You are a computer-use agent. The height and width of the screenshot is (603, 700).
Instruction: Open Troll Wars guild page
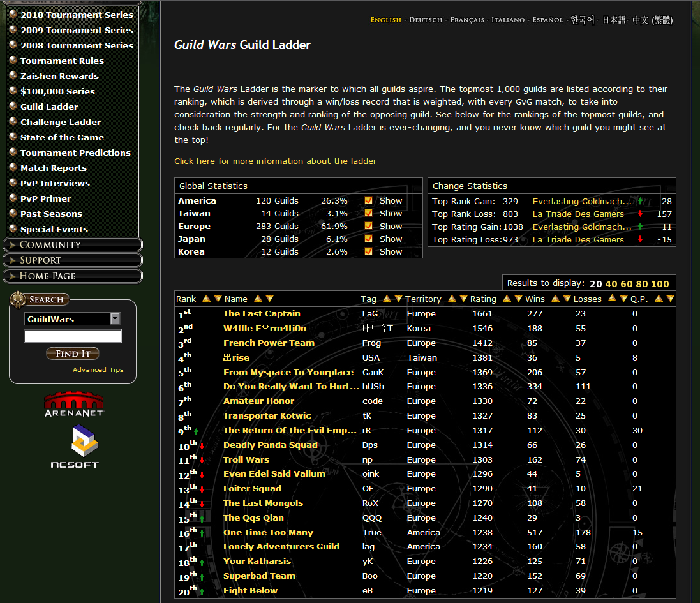coord(246,459)
